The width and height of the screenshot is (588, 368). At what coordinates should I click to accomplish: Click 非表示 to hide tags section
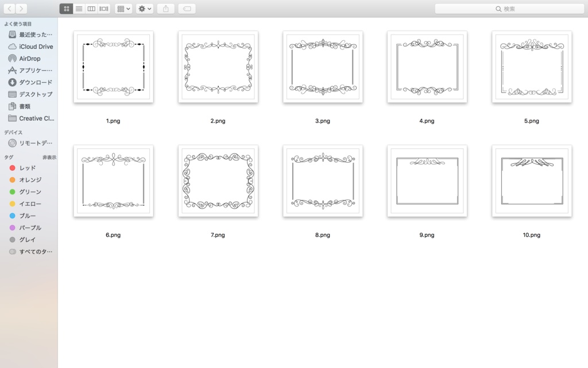49,158
